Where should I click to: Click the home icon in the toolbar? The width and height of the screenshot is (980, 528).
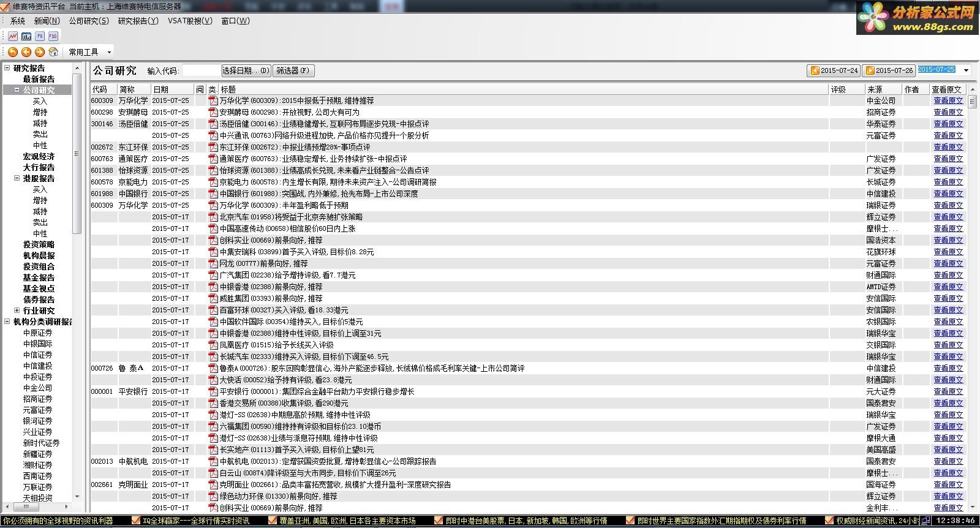tap(53, 52)
